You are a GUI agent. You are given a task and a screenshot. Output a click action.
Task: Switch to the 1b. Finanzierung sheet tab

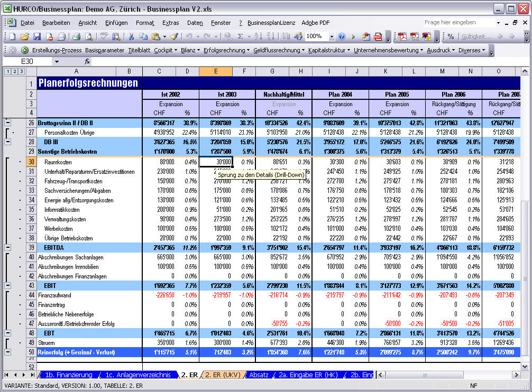pos(69,375)
